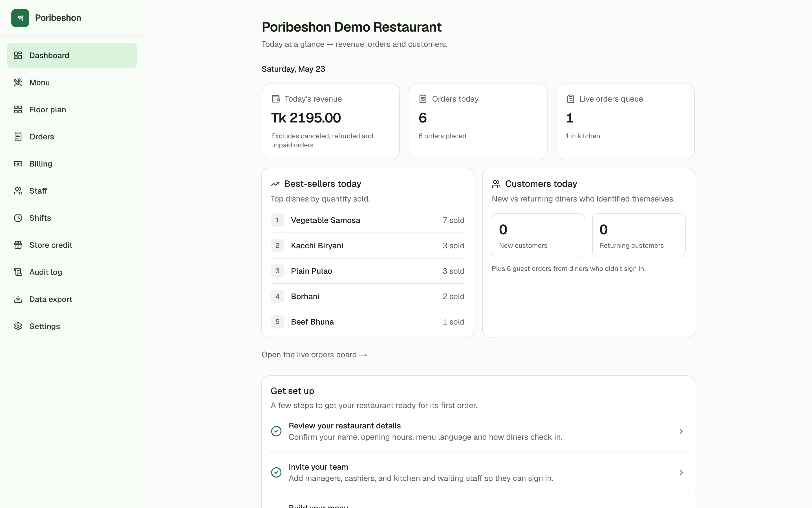
Task: Click Beef Bhuna best-seller row
Action: coord(367,322)
